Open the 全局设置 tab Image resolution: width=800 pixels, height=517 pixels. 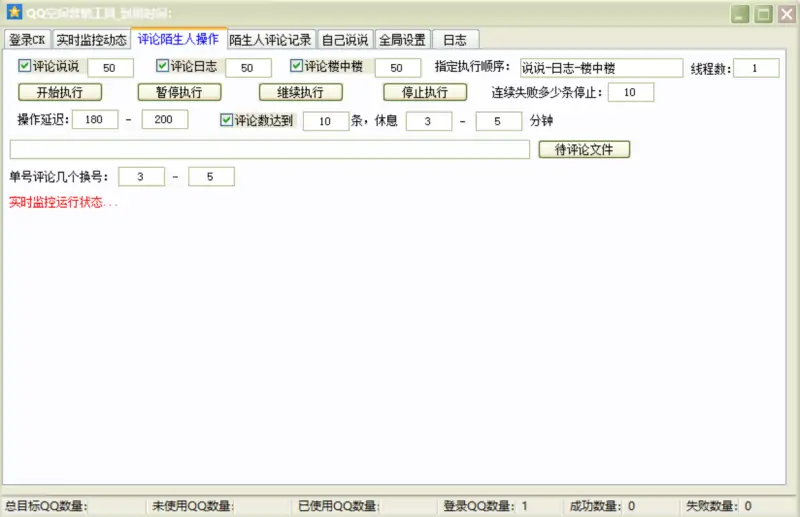click(x=402, y=40)
